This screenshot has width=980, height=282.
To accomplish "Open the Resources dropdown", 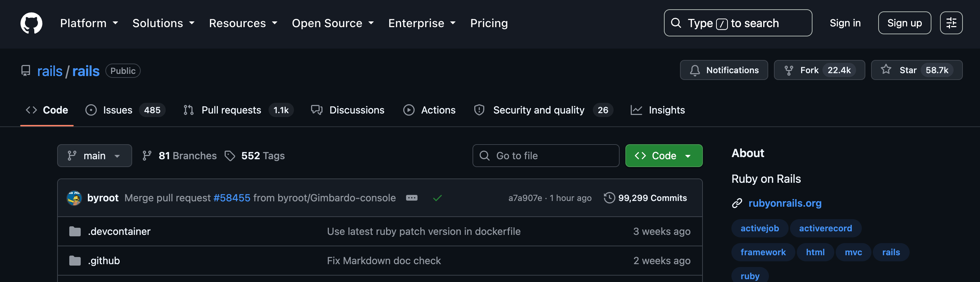I will (x=243, y=23).
